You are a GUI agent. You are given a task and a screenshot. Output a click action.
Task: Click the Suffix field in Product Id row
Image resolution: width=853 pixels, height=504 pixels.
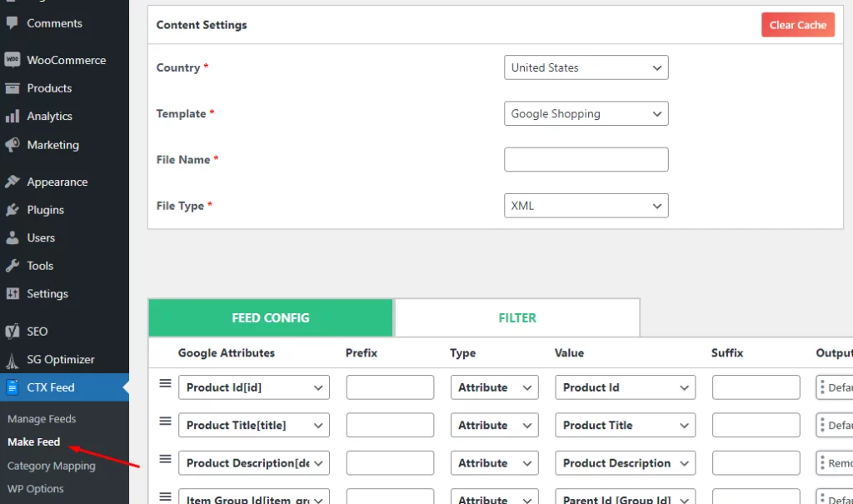[x=756, y=387]
